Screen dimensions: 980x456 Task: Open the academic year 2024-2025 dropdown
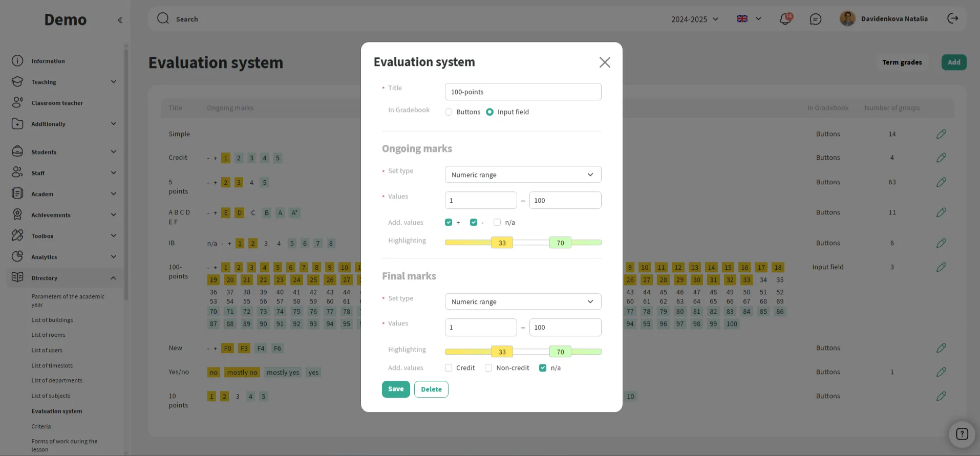694,19
